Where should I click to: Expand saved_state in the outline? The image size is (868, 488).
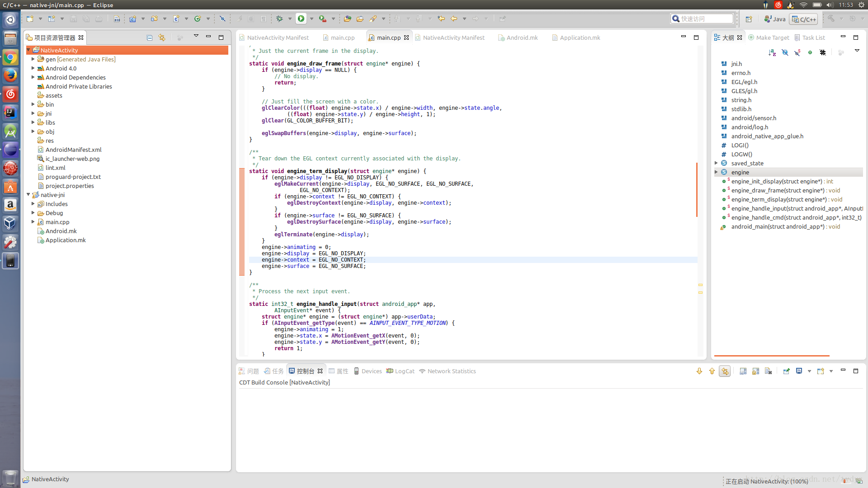tap(716, 163)
